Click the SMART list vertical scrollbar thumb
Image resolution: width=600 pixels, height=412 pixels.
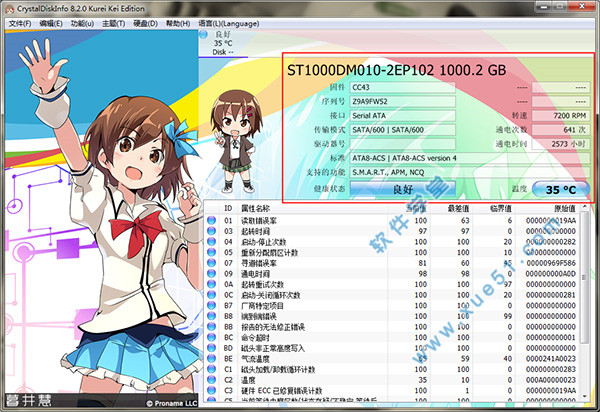coord(584,277)
